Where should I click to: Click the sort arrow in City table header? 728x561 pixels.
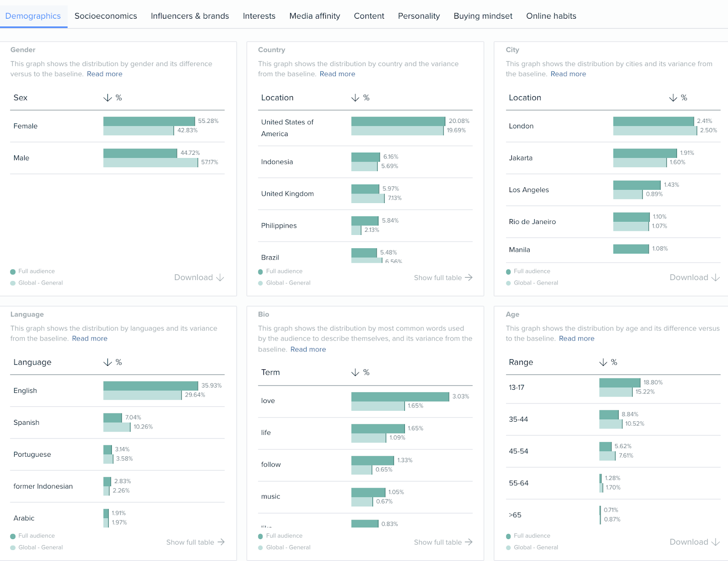click(673, 98)
